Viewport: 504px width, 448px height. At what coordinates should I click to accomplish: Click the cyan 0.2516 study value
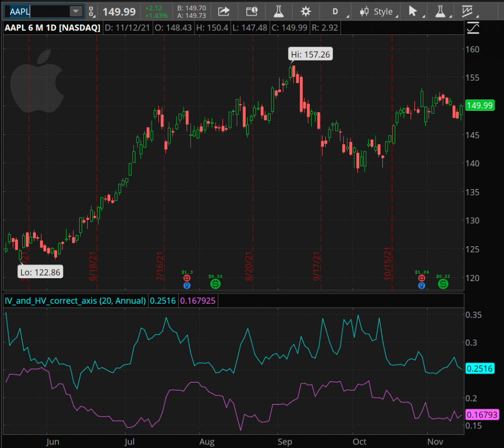[162, 301]
